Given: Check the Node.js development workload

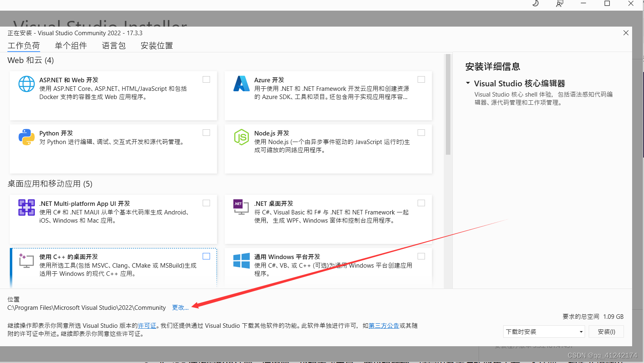Looking at the screenshot, I should click(421, 133).
